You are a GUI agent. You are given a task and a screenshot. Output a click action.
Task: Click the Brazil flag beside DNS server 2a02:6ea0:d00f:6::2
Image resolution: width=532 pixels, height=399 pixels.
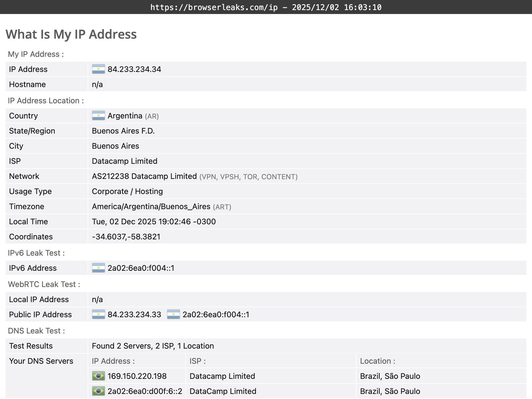[x=98, y=391]
